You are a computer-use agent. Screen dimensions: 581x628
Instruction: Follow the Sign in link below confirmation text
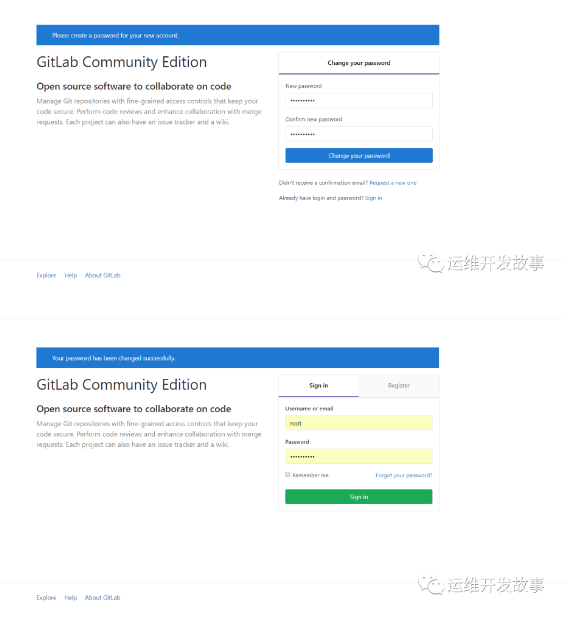(373, 198)
